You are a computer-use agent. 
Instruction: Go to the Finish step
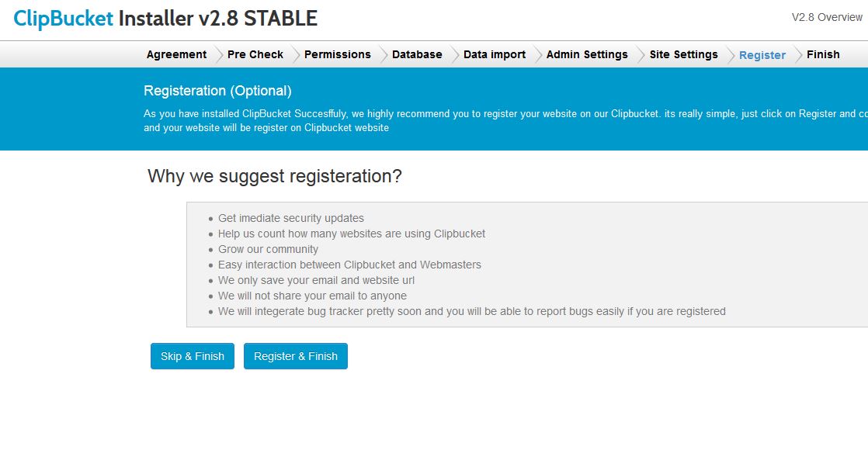click(823, 54)
